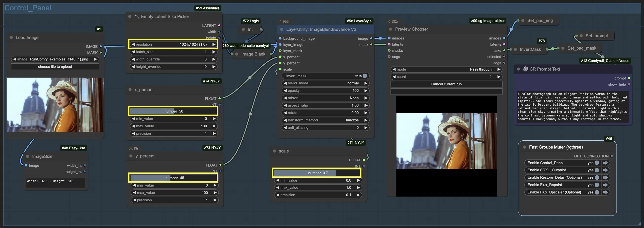Click the Load Image preview thumbnail

click(55, 105)
